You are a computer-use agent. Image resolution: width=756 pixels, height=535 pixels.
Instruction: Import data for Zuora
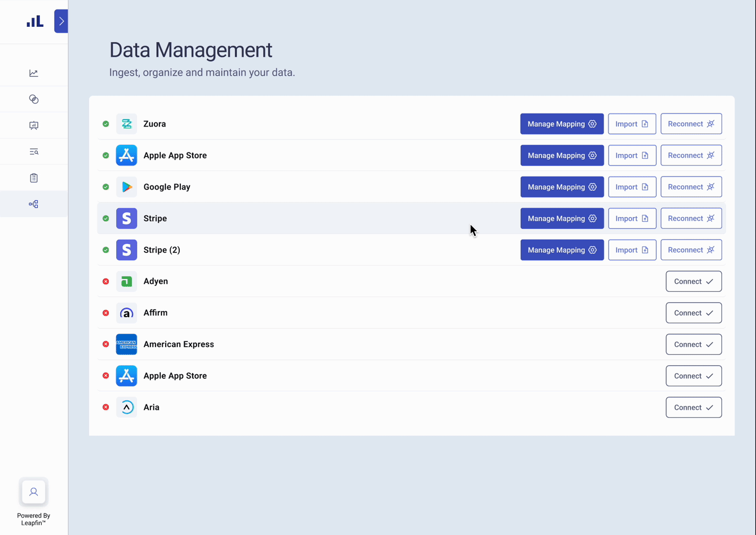coord(632,124)
